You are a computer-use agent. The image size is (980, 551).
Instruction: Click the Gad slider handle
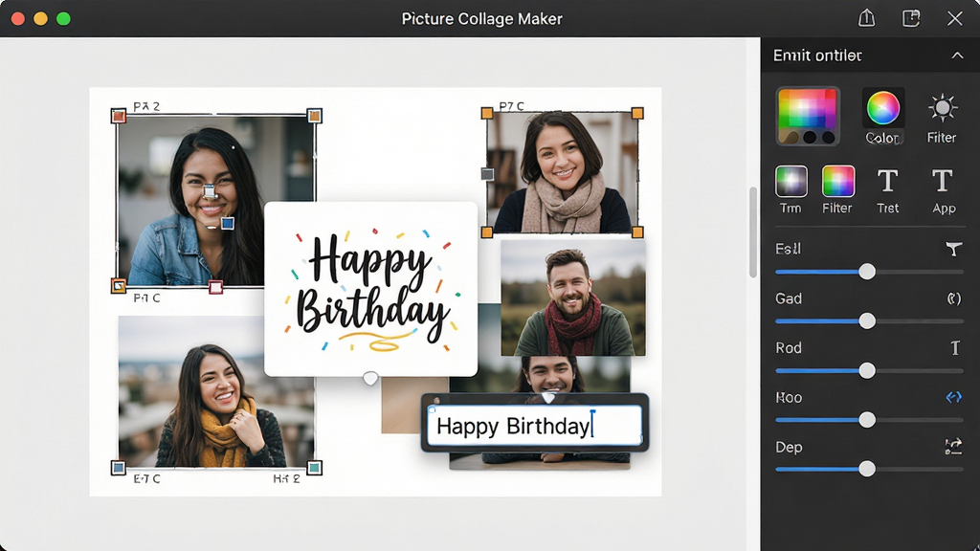click(867, 321)
